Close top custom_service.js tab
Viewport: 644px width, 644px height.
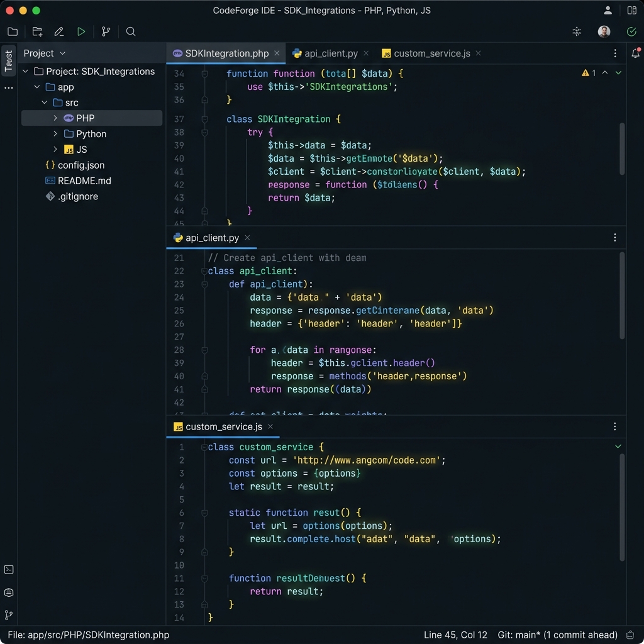click(478, 53)
